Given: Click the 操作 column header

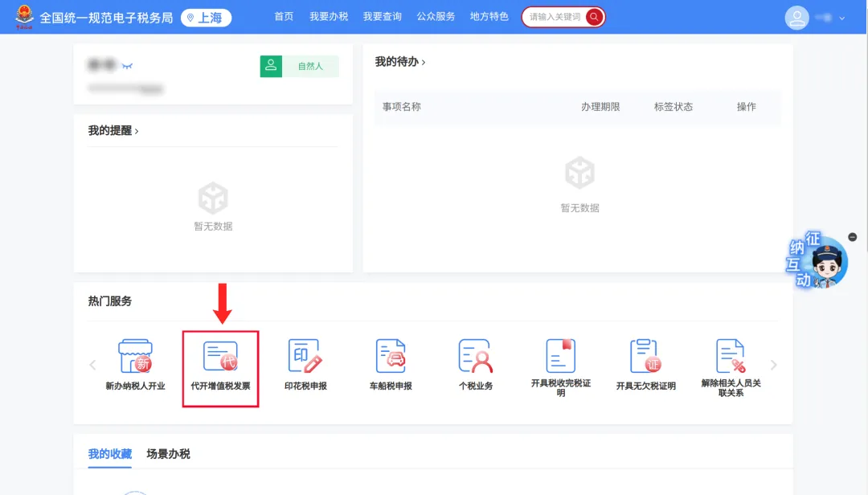Looking at the screenshot, I should pos(746,107).
